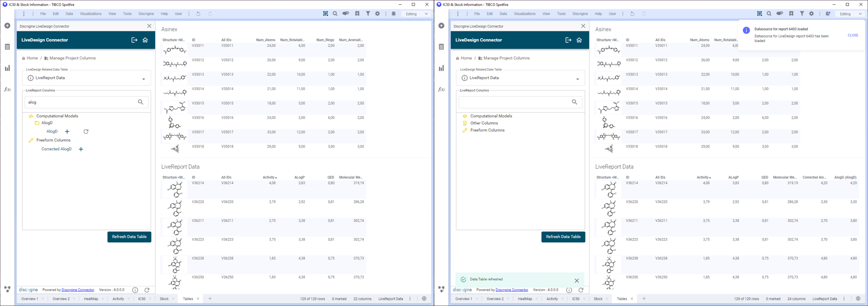
Task: Open three-dot menu on left window menu bar
Action: pyautogui.click(x=24, y=14)
